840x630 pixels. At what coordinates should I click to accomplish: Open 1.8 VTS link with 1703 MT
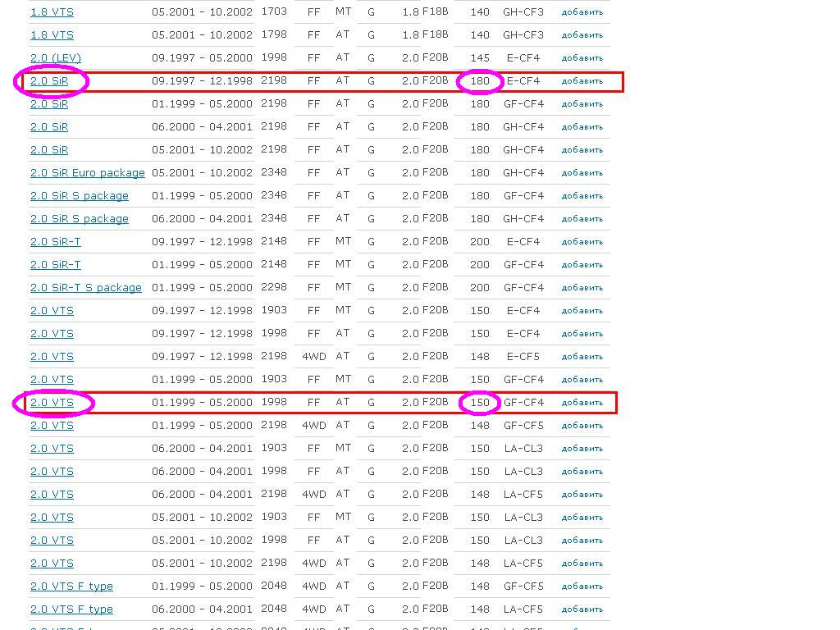[52, 12]
